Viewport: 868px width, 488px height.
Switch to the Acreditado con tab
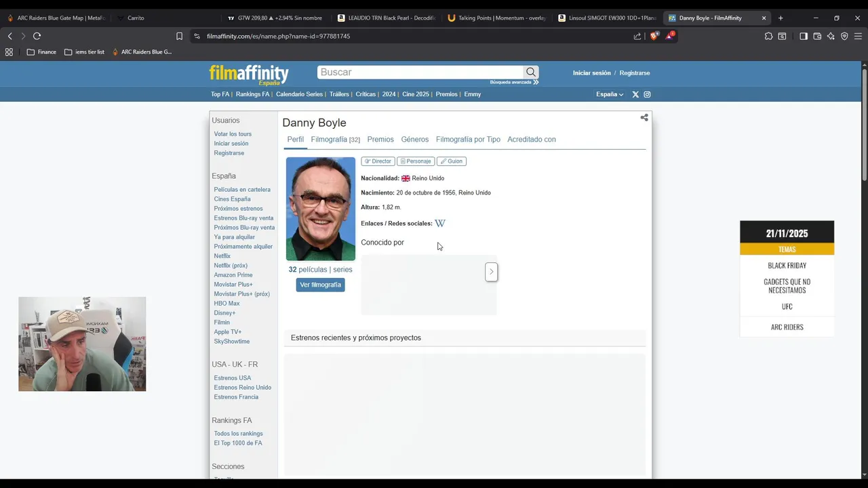coord(532,140)
